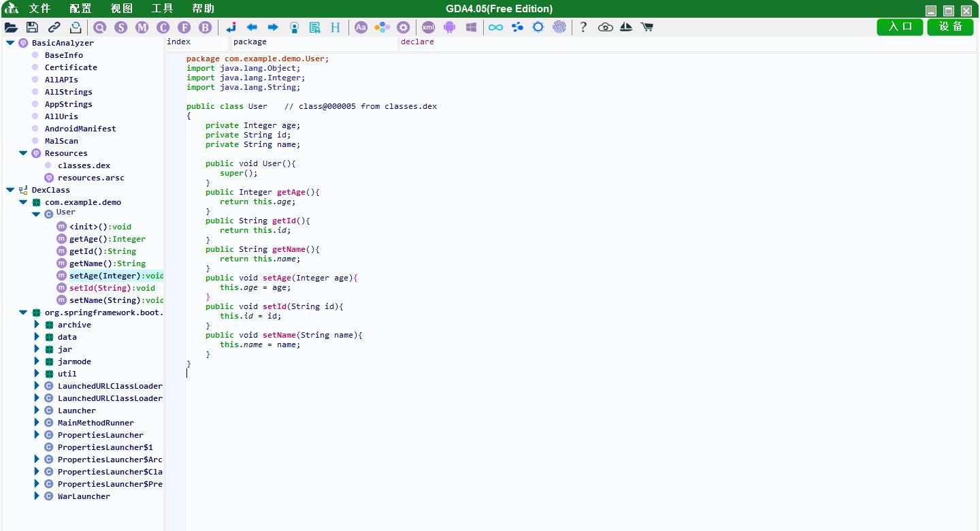Screen dimensions: 980x531
Task: Click the Windows logo toolbar icon
Action: (x=471, y=27)
